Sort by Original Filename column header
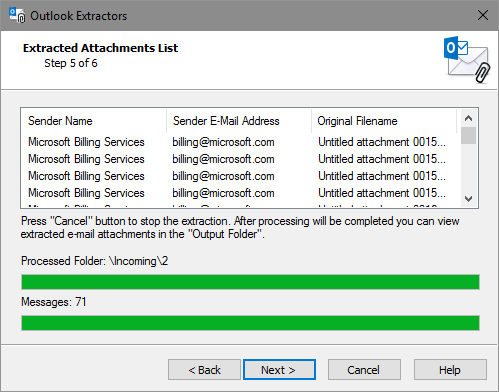Viewport: 499px width, 392px height. [x=384, y=121]
